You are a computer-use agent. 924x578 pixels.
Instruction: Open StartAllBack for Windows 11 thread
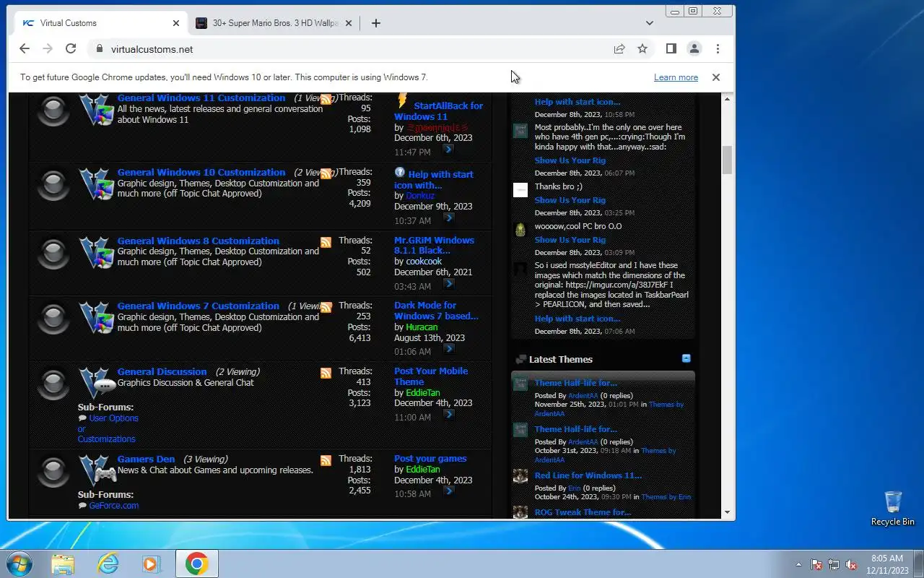[x=439, y=111]
